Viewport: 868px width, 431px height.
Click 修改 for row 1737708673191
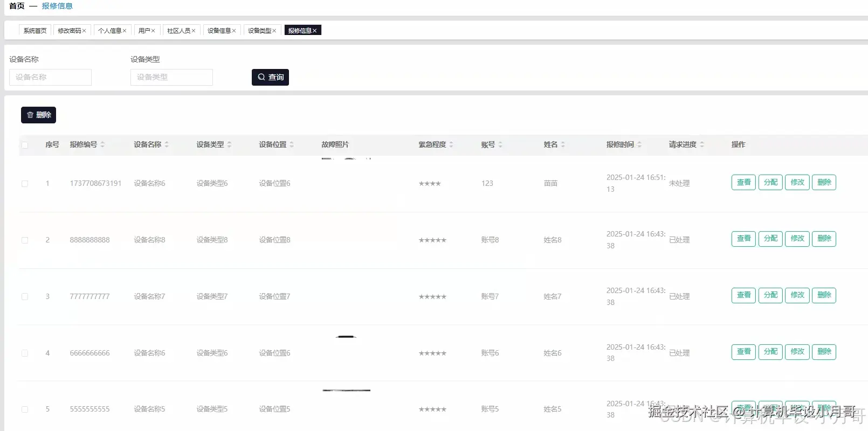[x=797, y=183]
